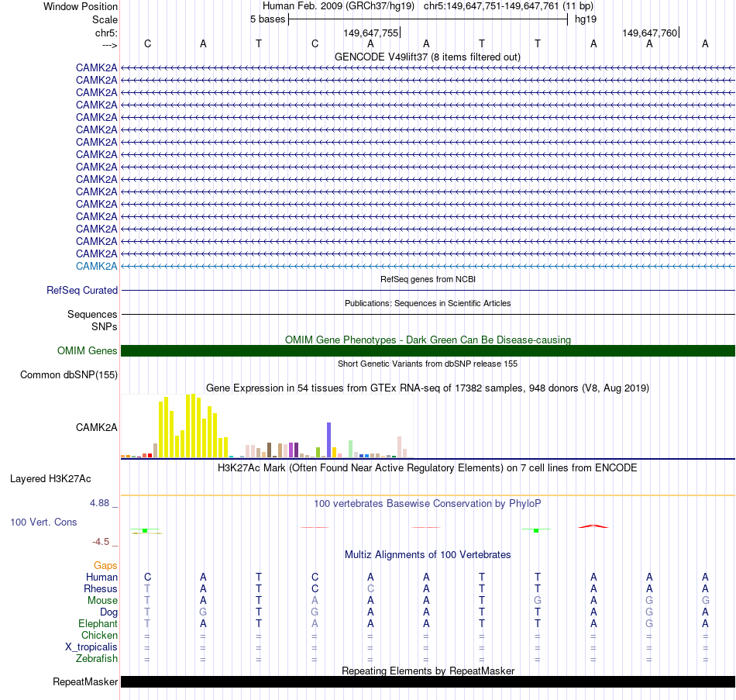Viewport: 736px width, 700px height.
Task: Open 'Multiz Alignments of 100 Vertebrates' title
Action: pos(428,555)
